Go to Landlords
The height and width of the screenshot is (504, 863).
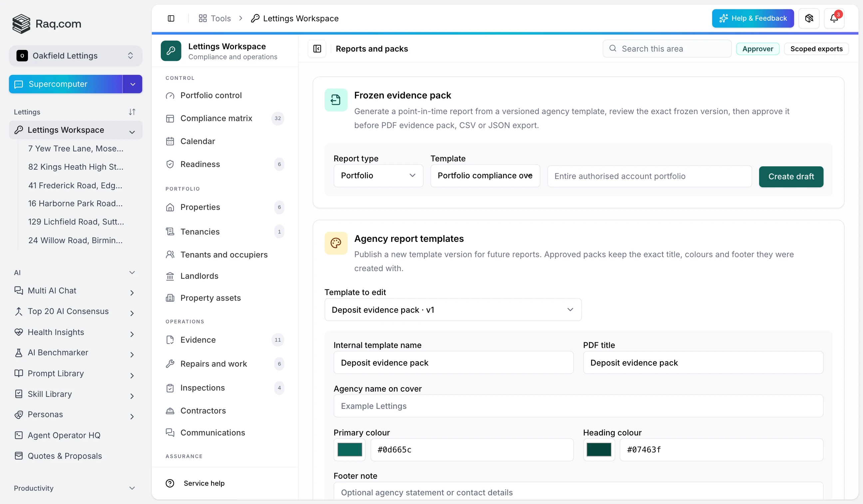(225, 276)
